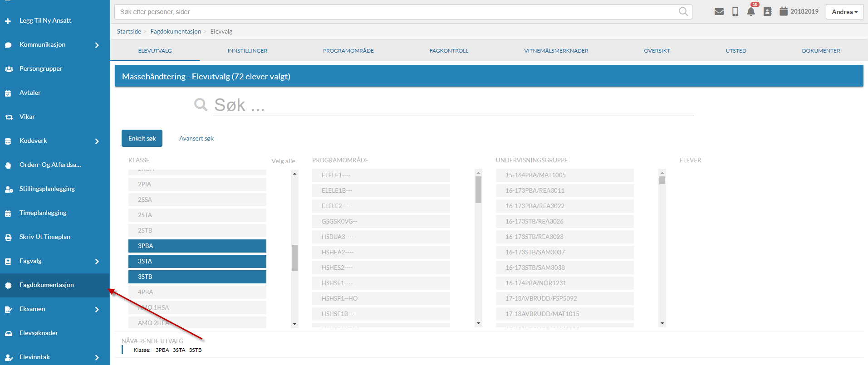Screen dimensions: 868x365
Task: Switch to the ELEVUTVALG tab
Action: [155, 51]
